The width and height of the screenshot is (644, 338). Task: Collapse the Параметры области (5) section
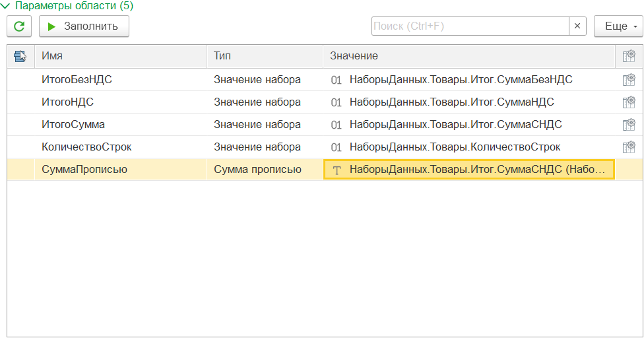click(x=6, y=6)
